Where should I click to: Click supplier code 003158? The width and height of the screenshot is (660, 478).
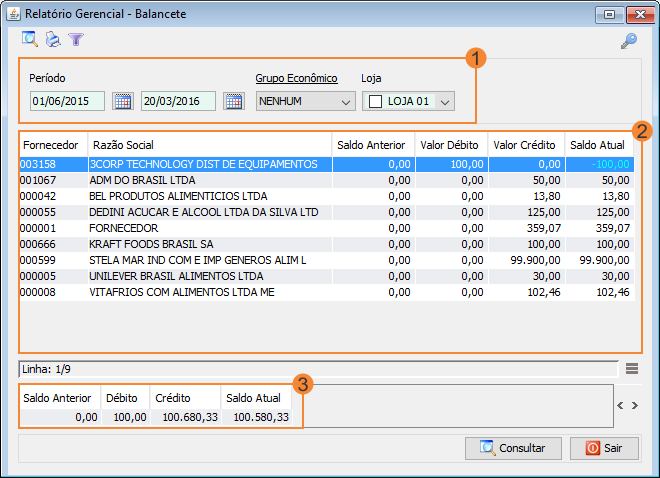(38, 164)
